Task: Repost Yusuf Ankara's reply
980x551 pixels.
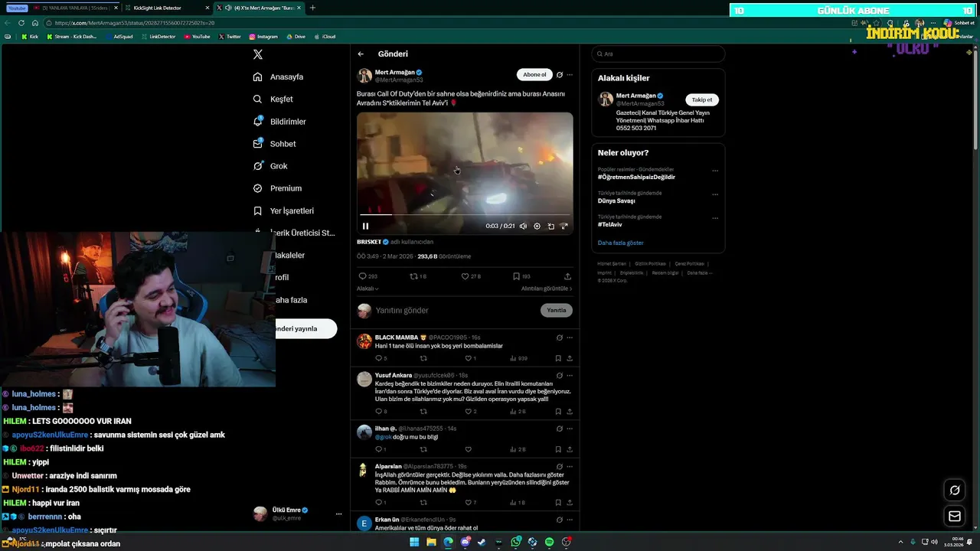Action: pyautogui.click(x=423, y=412)
